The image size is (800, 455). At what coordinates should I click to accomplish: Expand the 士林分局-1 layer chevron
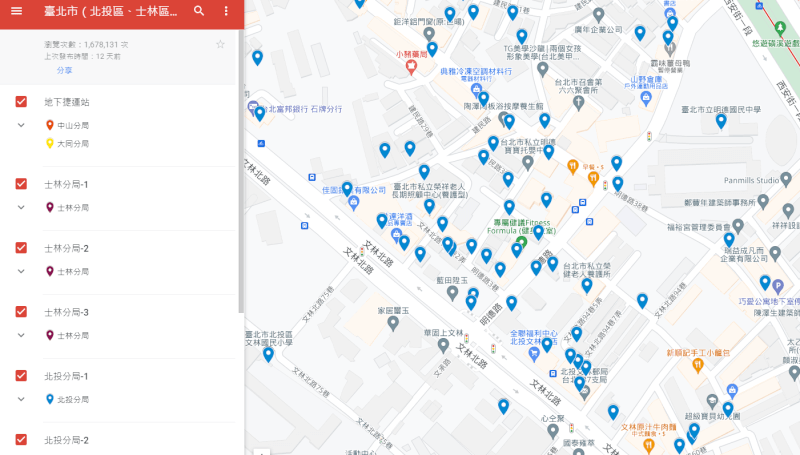tap(21, 208)
